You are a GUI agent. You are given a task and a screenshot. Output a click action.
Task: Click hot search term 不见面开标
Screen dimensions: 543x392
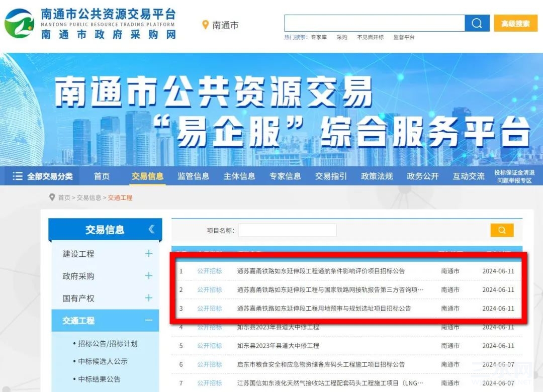coord(370,37)
